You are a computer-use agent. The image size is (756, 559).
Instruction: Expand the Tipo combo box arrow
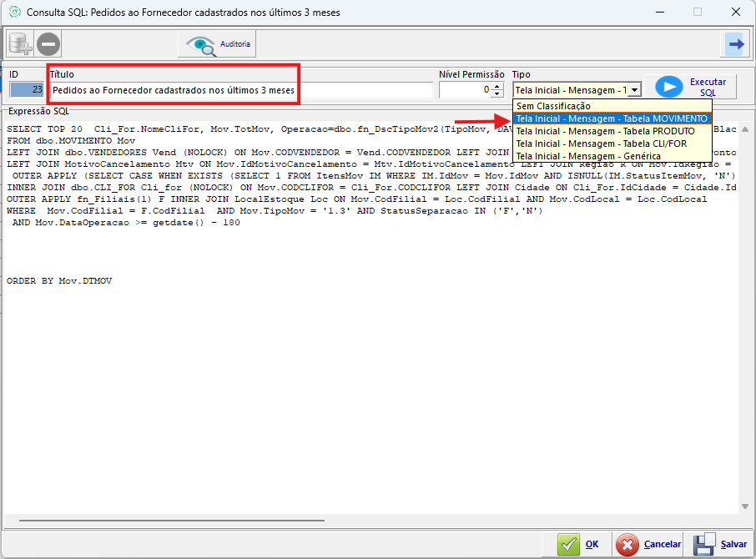tap(634, 89)
